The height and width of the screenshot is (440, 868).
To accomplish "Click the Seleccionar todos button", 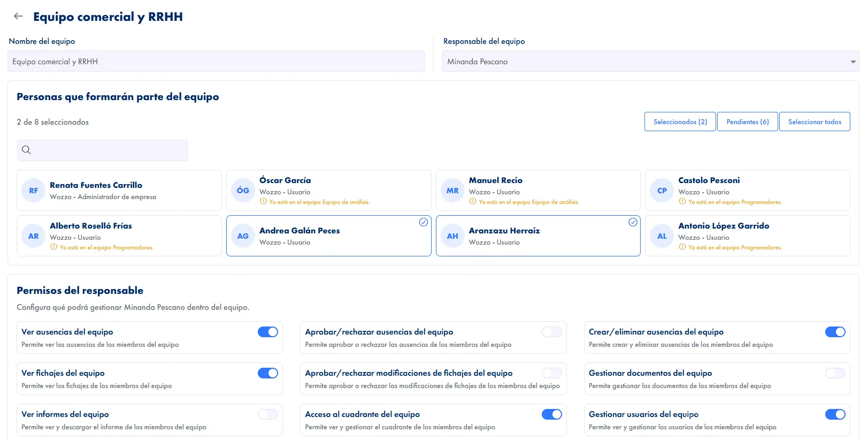I will click(x=815, y=122).
